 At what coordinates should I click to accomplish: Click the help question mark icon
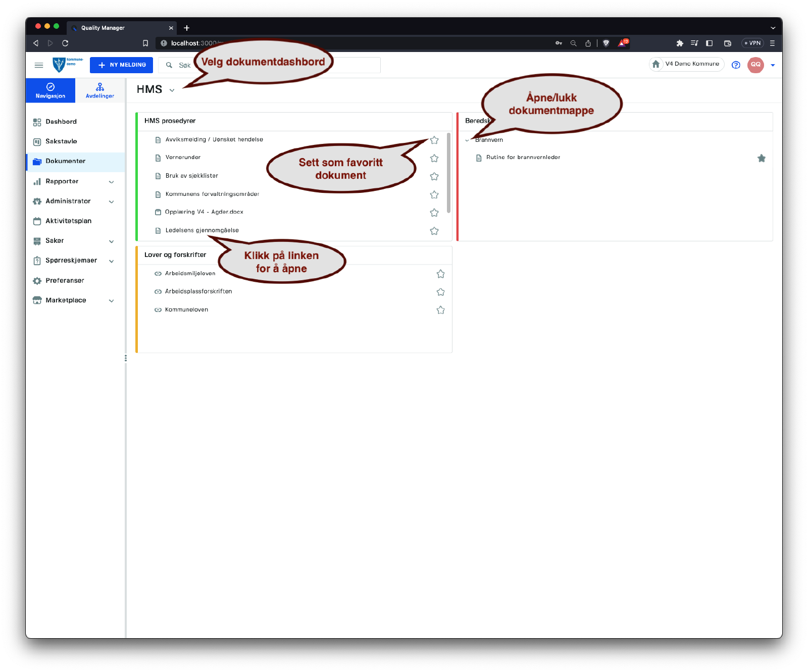coord(736,65)
